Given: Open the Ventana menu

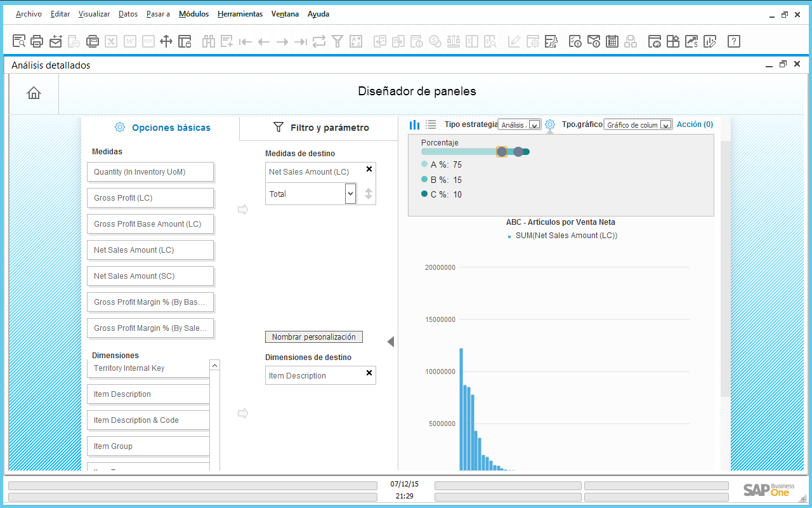Looking at the screenshot, I should (285, 14).
